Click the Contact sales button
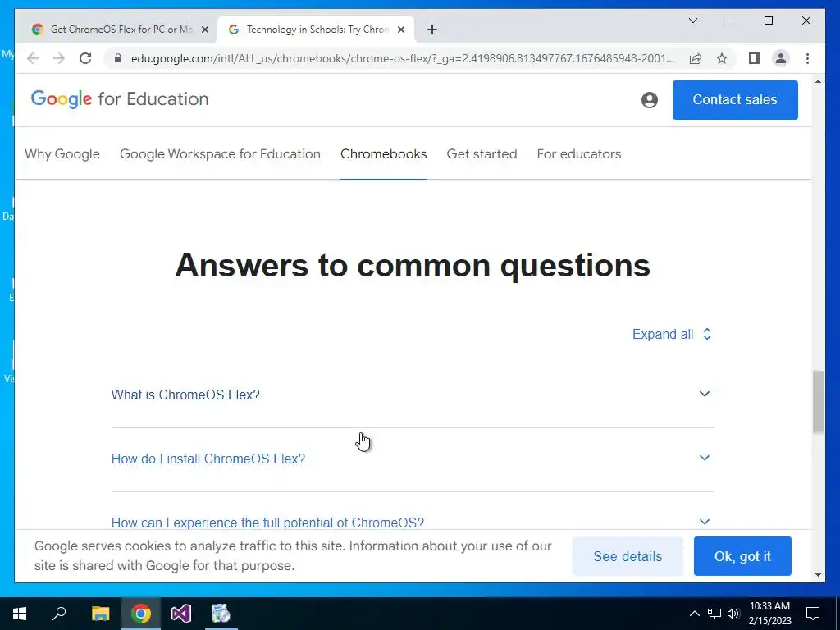Viewport: 840px width, 630px height. (735, 99)
